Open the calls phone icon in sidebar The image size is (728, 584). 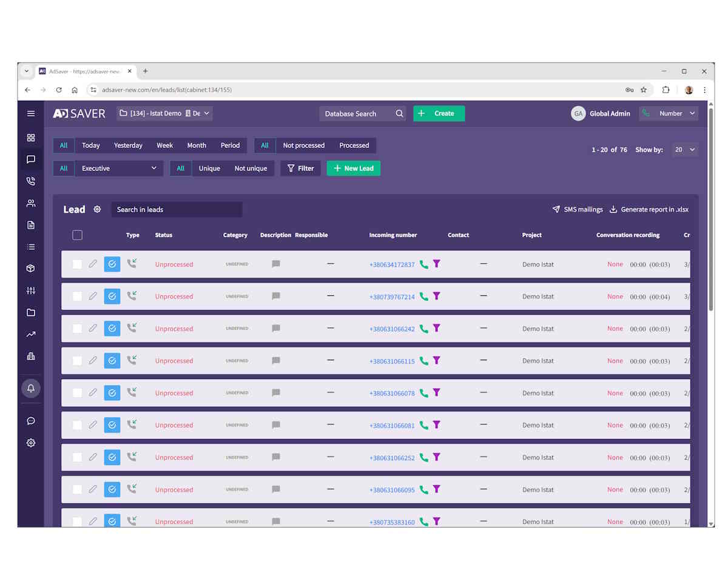coord(31,181)
